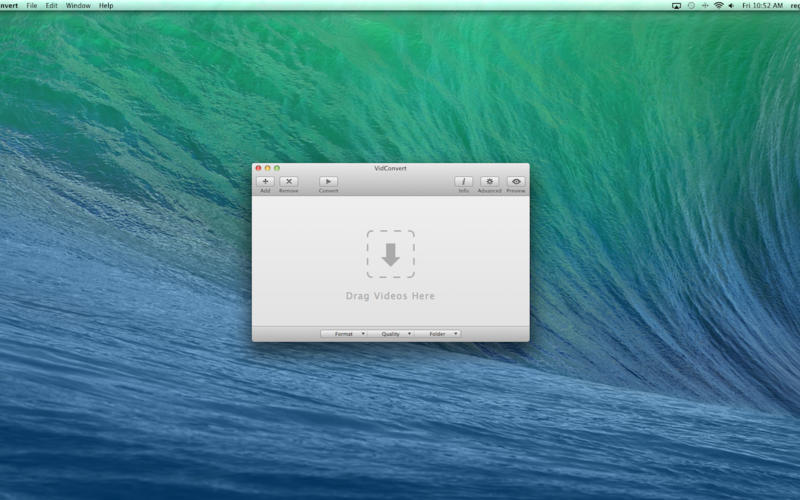Toggle the Preview eye icon

pos(516,181)
